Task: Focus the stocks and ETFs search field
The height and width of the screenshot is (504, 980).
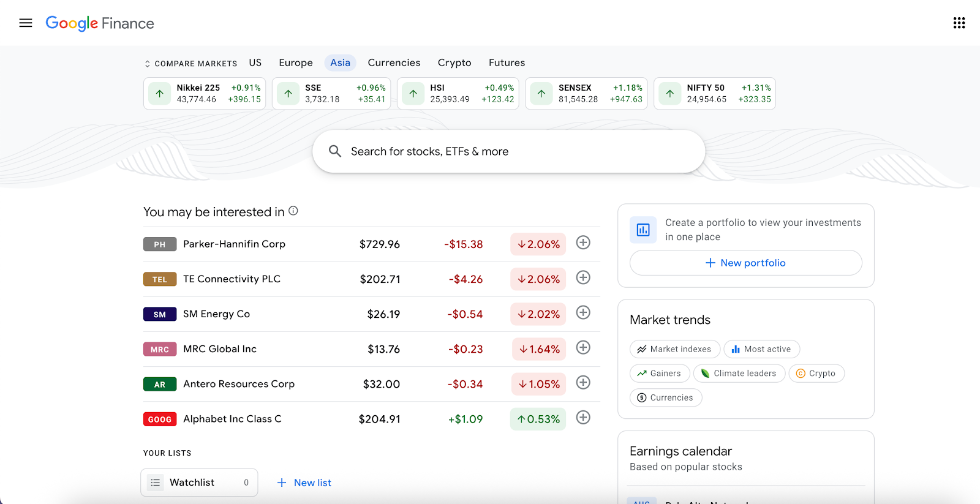Action: click(508, 151)
